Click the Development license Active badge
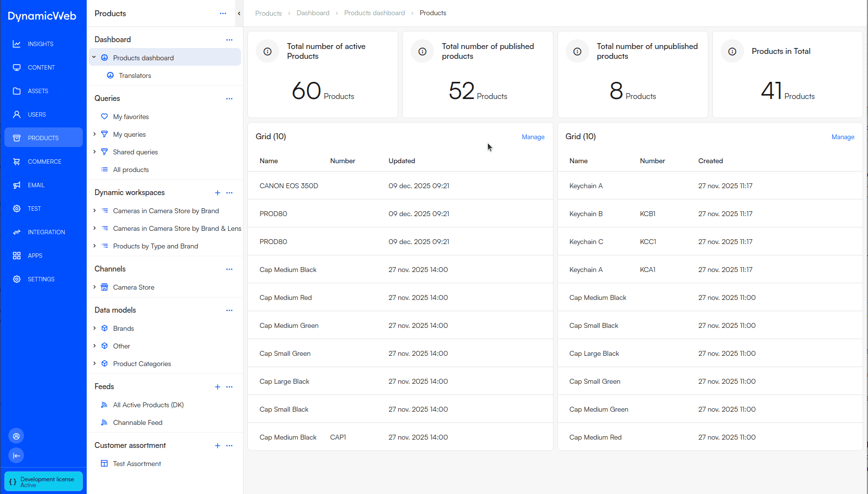This screenshot has height=494, width=868. [x=44, y=482]
